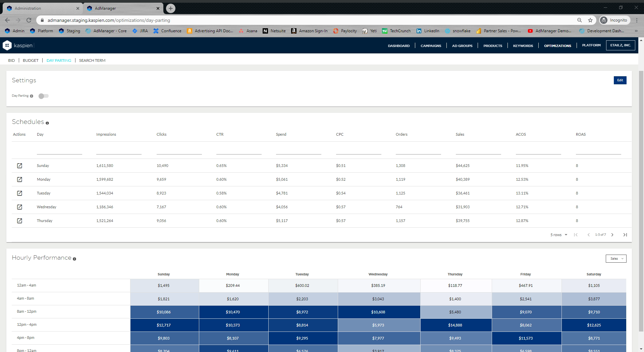The width and height of the screenshot is (644, 352).
Task: Sort schedules by Clicks column header
Action: (x=161, y=134)
